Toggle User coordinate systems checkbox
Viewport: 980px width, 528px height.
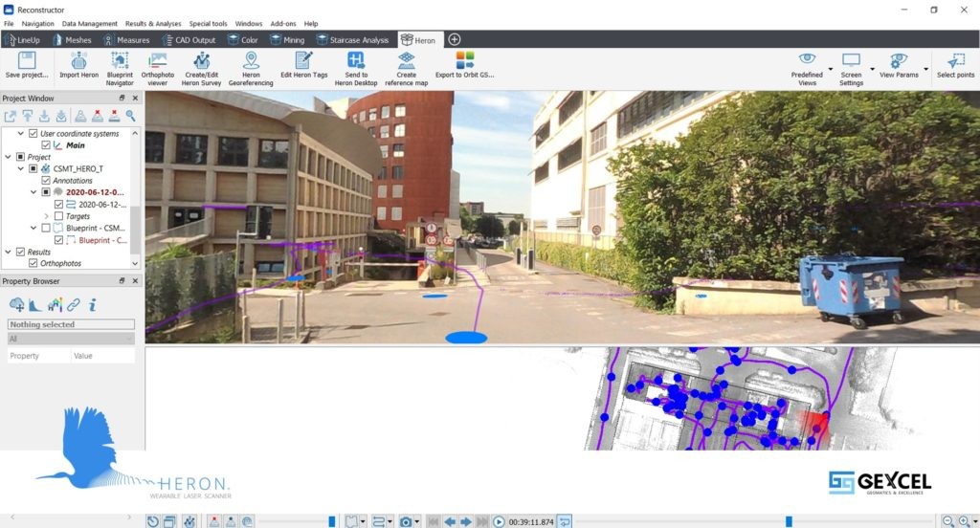(33, 133)
